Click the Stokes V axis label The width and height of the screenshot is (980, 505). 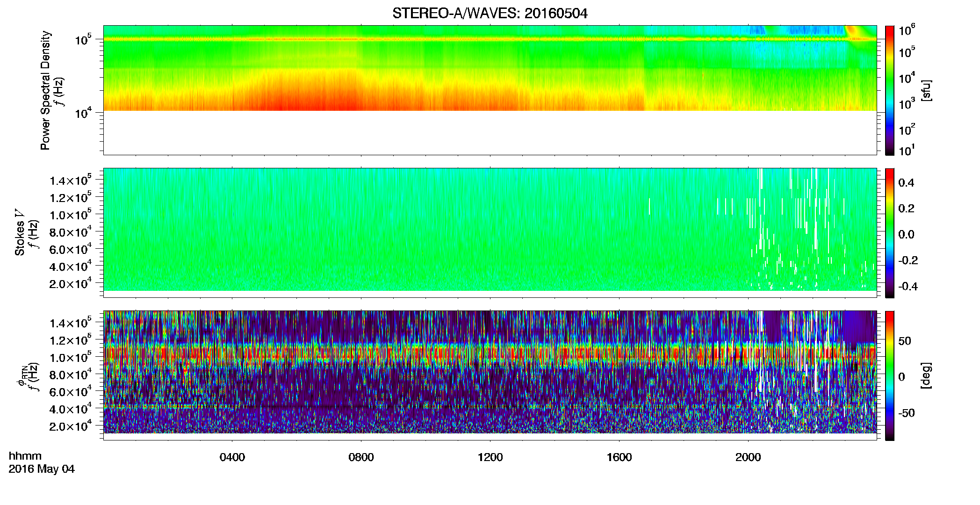click(20, 232)
